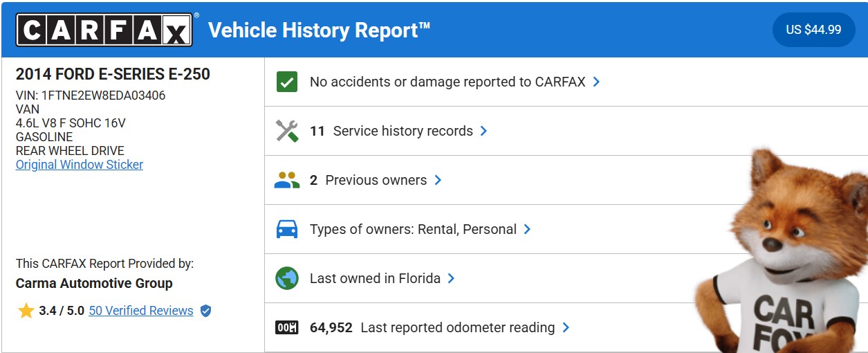Click the two-person previous owners icon
Image resolution: width=868 pixels, height=353 pixels.
coord(286,180)
